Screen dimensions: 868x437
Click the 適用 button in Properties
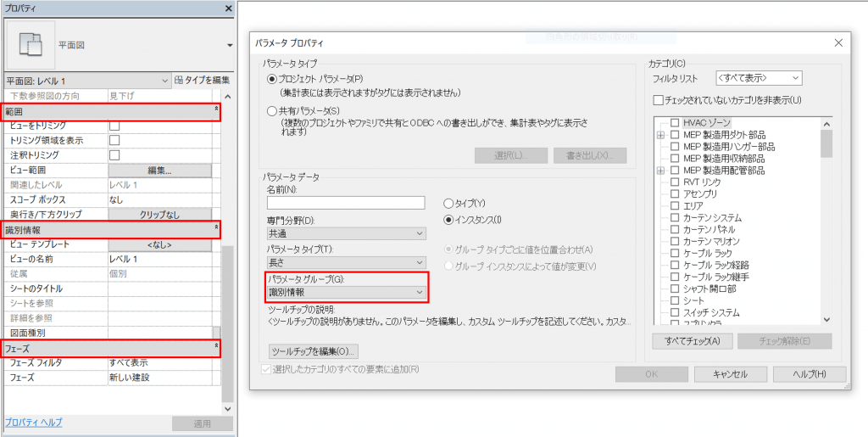tap(202, 424)
